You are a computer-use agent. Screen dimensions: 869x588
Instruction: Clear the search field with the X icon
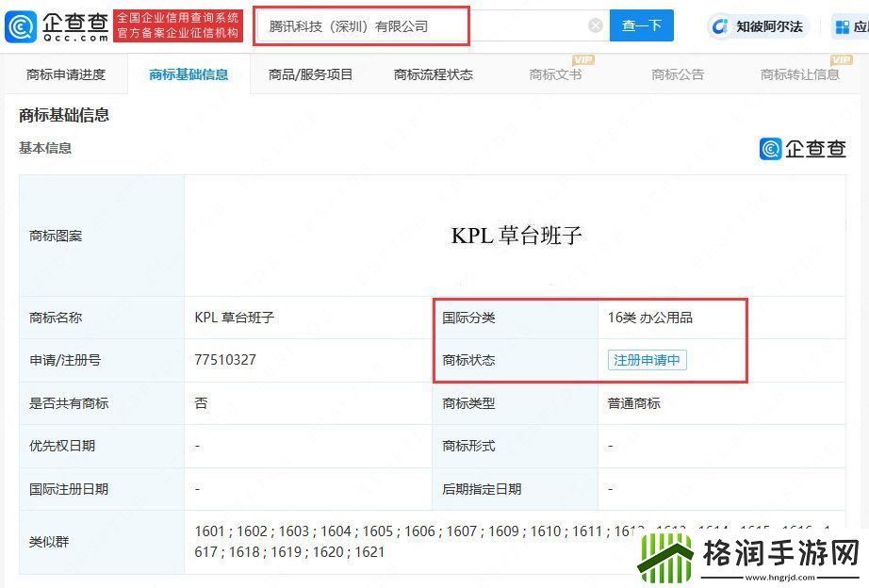point(596,25)
